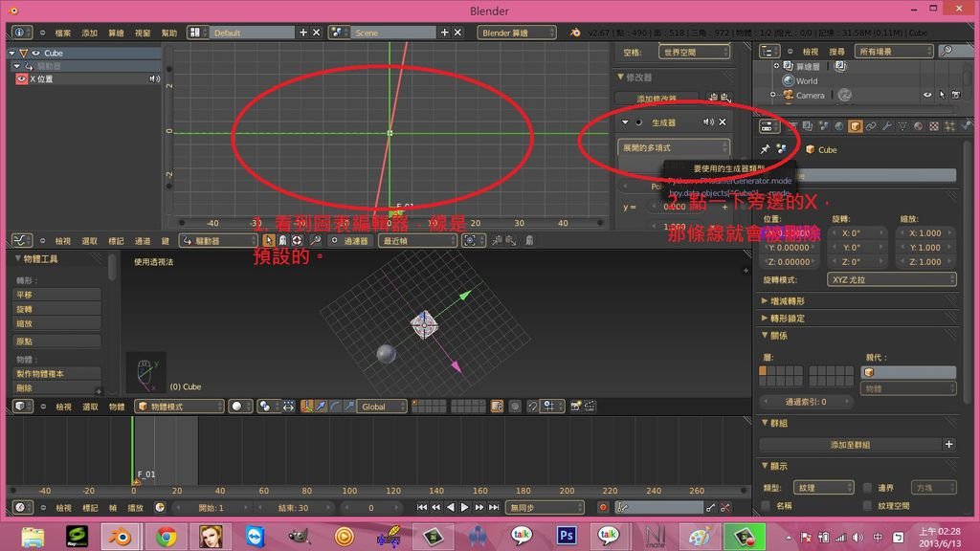Click the 旋轉 tool button

[x=56, y=309]
